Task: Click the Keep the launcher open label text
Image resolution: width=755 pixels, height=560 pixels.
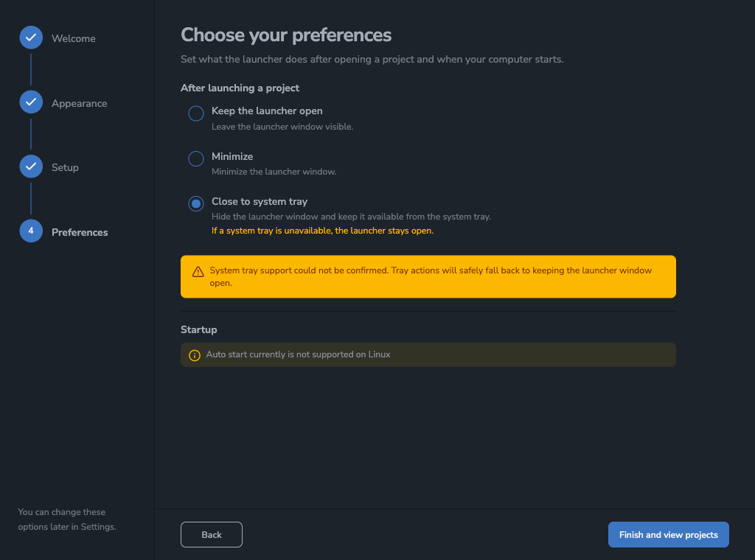Action: [267, 111]
